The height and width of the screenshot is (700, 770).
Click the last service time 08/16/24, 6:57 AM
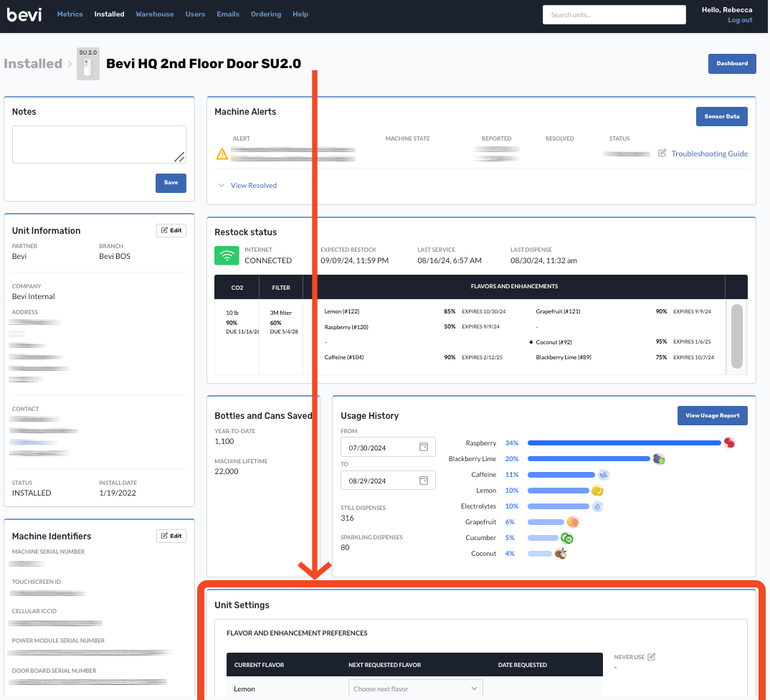[x=450, y=260]
